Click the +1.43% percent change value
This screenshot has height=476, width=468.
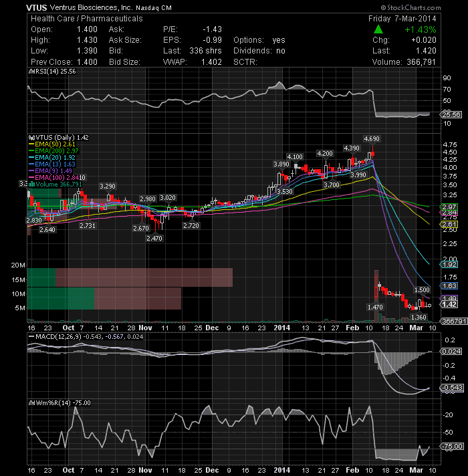coord(421,29)
